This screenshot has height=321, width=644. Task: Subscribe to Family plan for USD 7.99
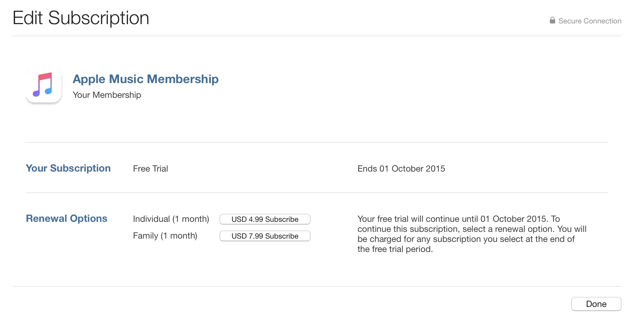pos(265,236)
